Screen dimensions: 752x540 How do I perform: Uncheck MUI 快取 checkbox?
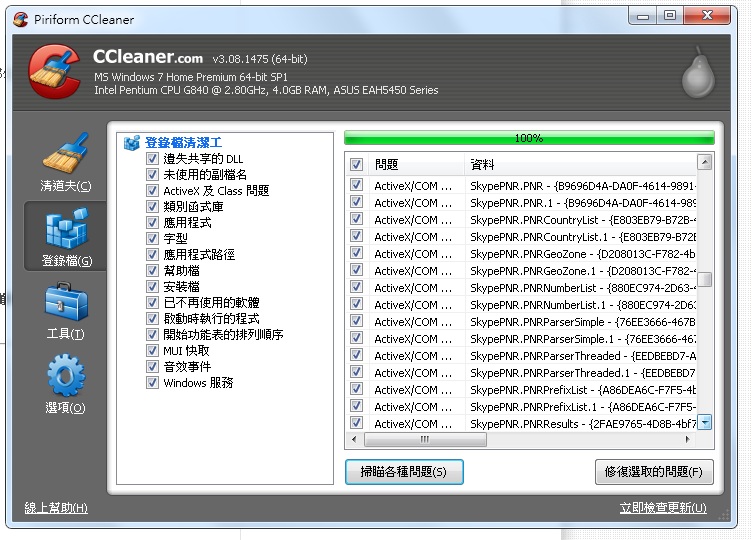pyautogui.click(x=152, y=351)
